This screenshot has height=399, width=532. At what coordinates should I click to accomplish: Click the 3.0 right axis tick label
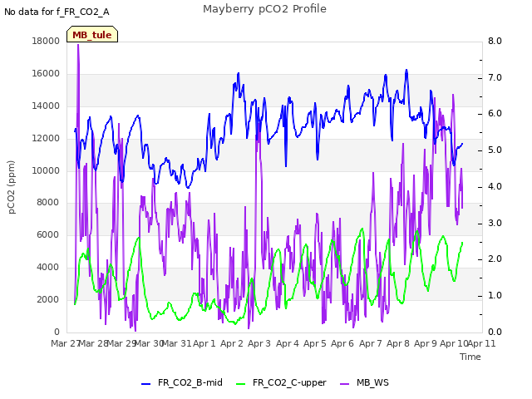pyautogui.click(x=495, y=223)
